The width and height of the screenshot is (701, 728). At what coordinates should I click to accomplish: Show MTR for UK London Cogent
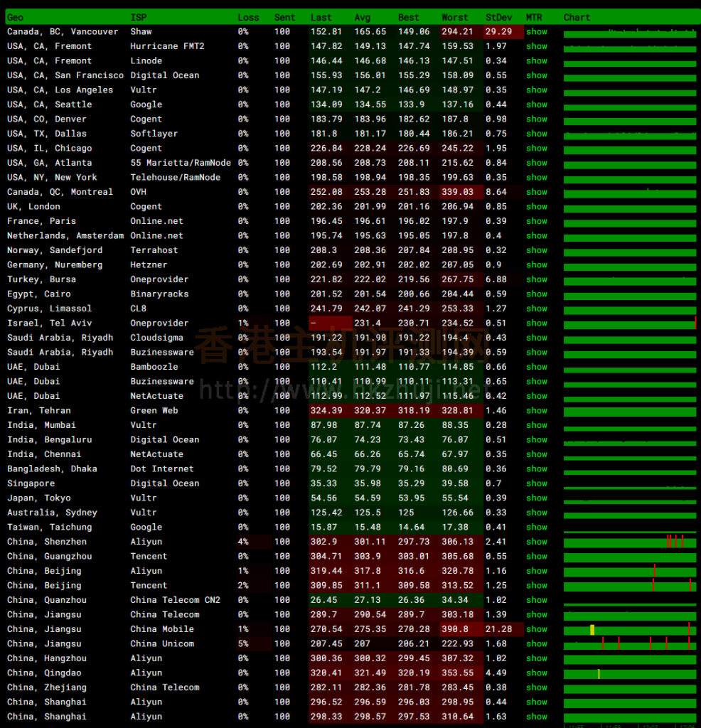[x=537, y=207]
